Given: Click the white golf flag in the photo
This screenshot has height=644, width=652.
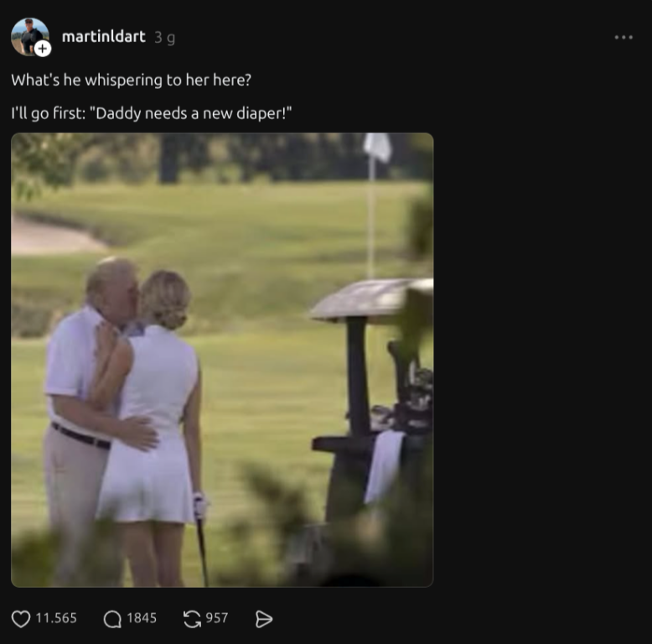Looking at the screenshot, I should coord(378,148).
